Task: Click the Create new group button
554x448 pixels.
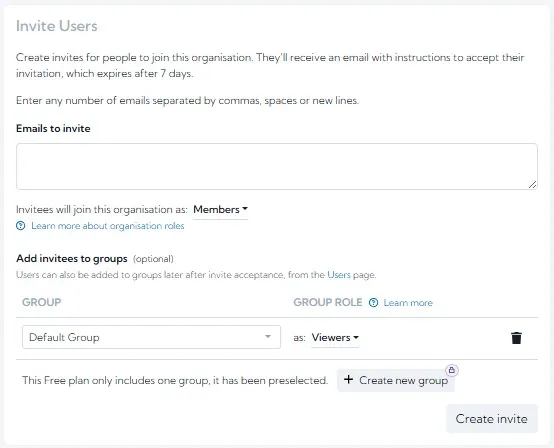Action: point(396,381)
